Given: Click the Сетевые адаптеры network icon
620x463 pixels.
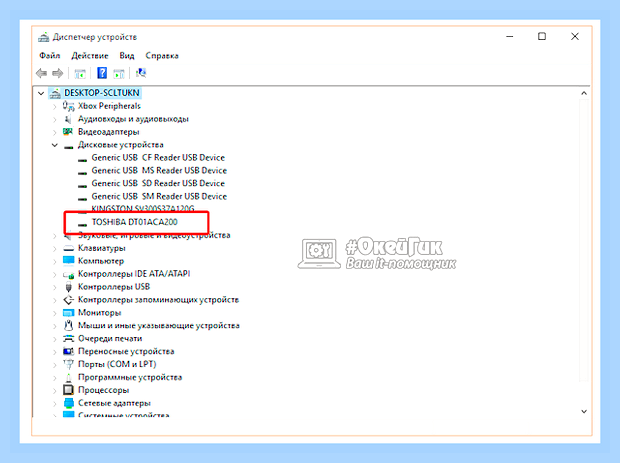Looking at the screenshot, I should pos(68,403).
